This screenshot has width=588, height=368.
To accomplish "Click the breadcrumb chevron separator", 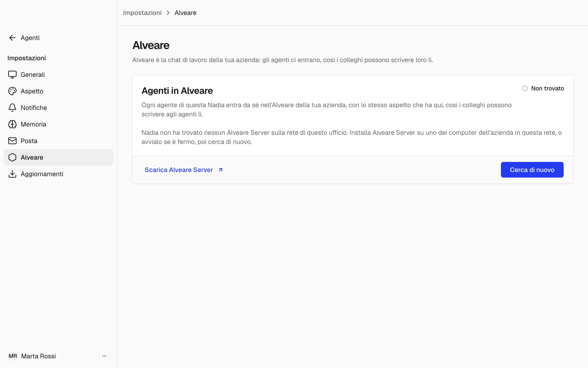I will click(168, 13).
